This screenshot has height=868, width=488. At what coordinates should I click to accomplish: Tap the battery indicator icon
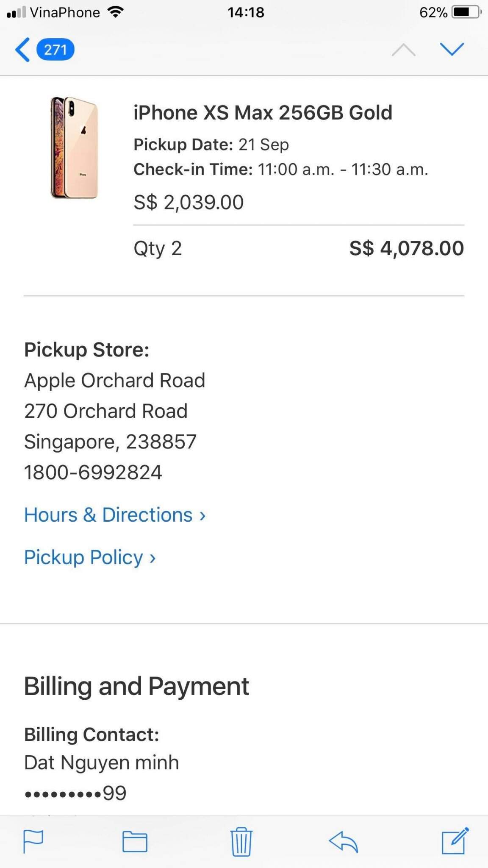pos(467,12)
